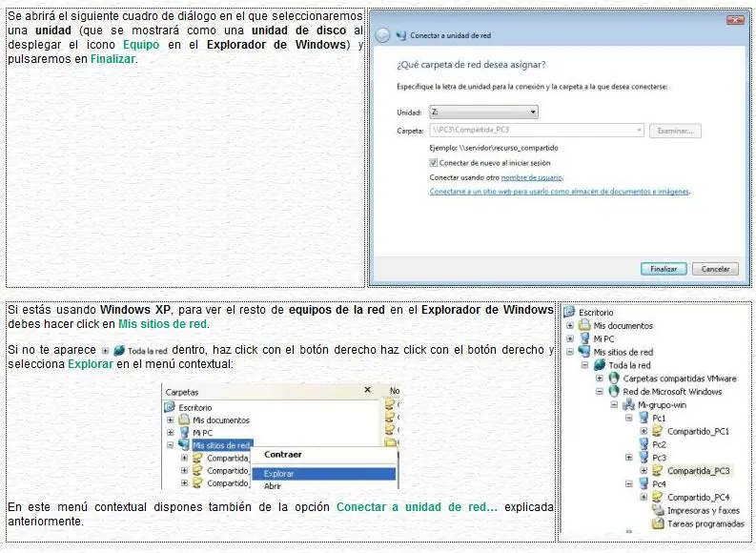
Task: Click the Finalizar button in the dialog
Action: point(664,269)
